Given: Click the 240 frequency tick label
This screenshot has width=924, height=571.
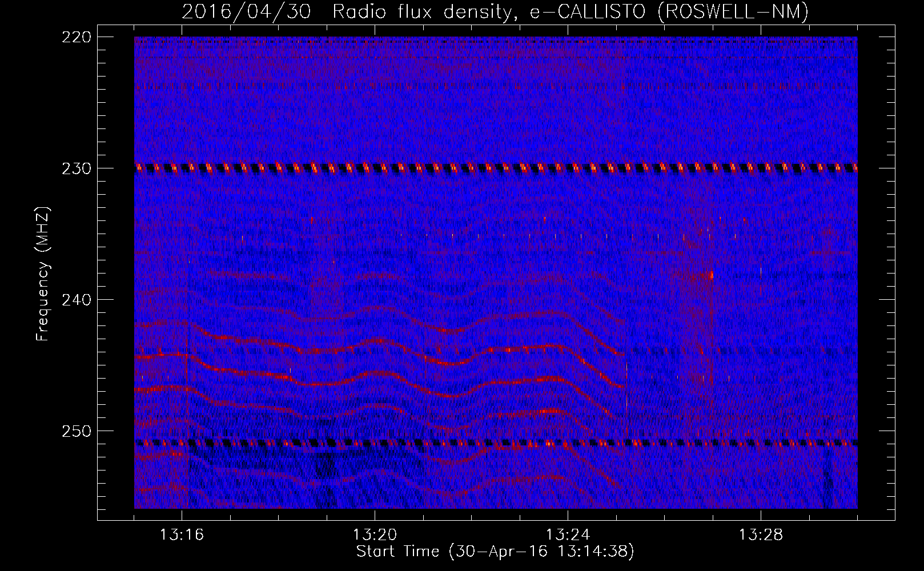Looking at the screenshot, I should point(76,300).
